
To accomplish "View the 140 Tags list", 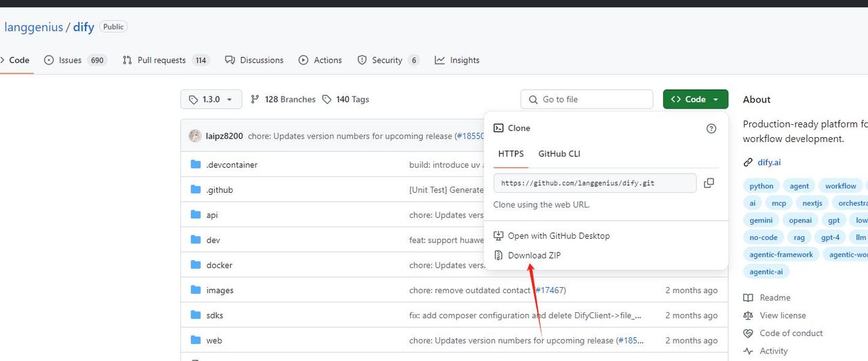I will (345, 99).
